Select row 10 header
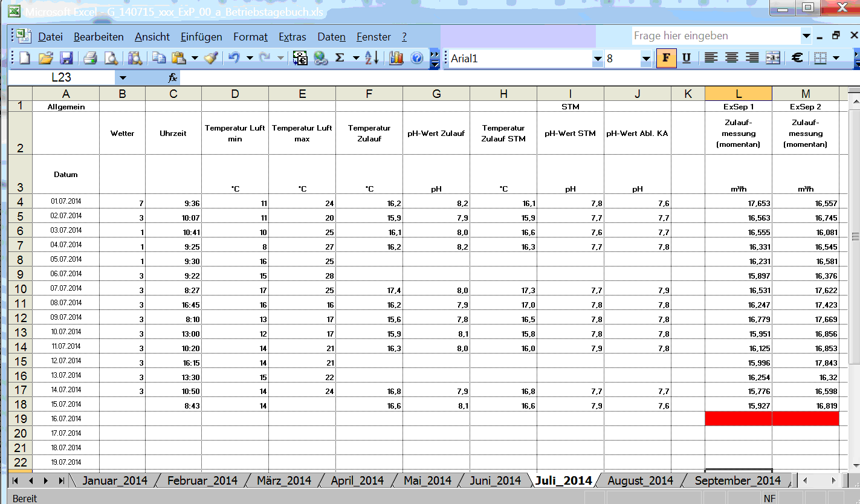This screenshot has height=504, width=860. 20,288
